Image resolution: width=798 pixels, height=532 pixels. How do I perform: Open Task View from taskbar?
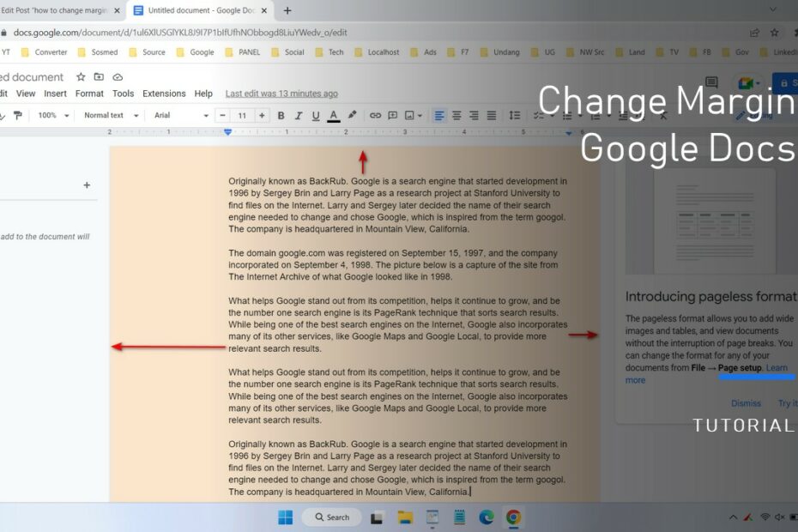pos(377,517)
